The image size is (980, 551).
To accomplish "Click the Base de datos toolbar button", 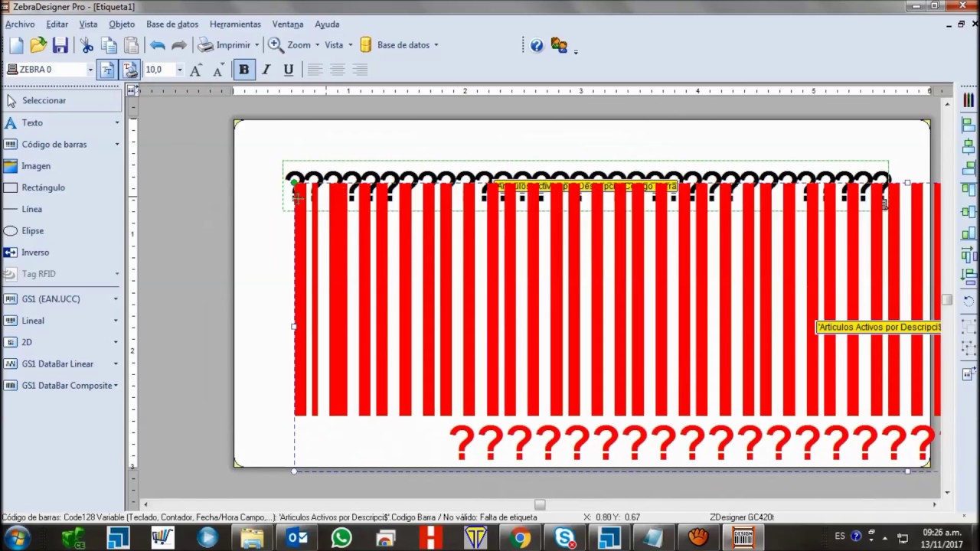I will (x=395, y=45).
